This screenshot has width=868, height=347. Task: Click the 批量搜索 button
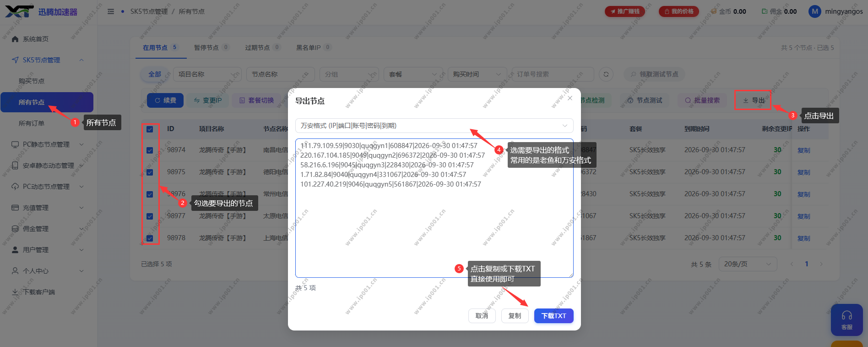click(x=702, y=100)
